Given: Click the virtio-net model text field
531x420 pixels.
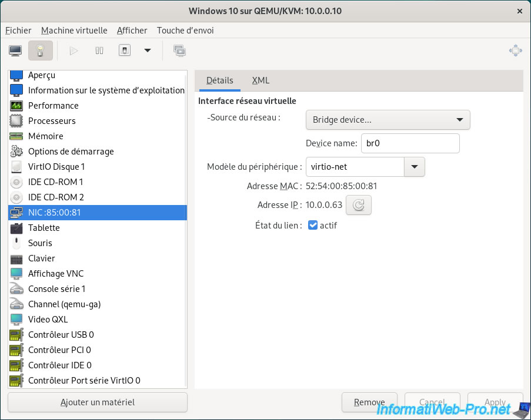Looking at the screenshot, I should pyautogui.click(x=355, y=167).
